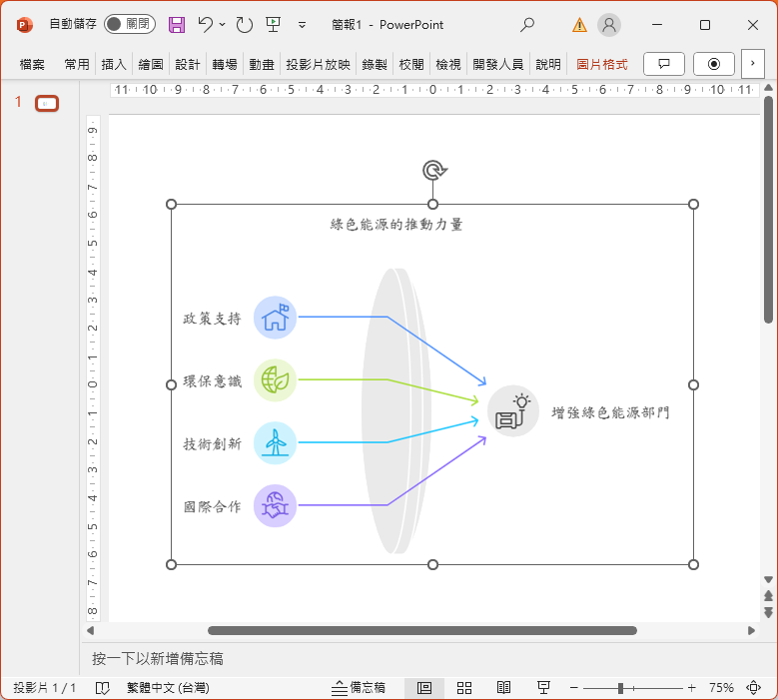Click the 繁體中文 (台灣) language indicator
Image resolution: width=778 pixels, height=700 pixels.
coord(168,688)
